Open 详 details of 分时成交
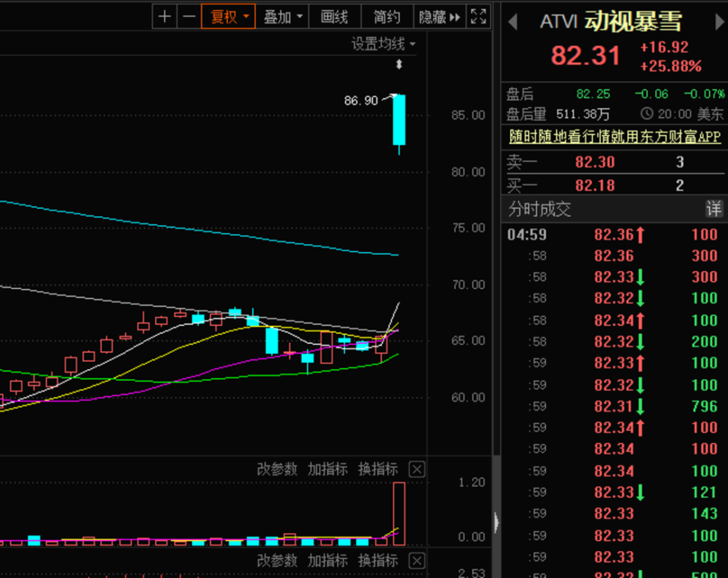 coord(713,209)
